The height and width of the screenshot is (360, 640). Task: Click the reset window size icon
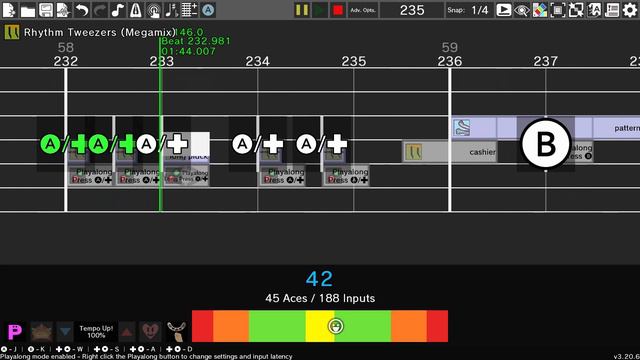point(576,10)
